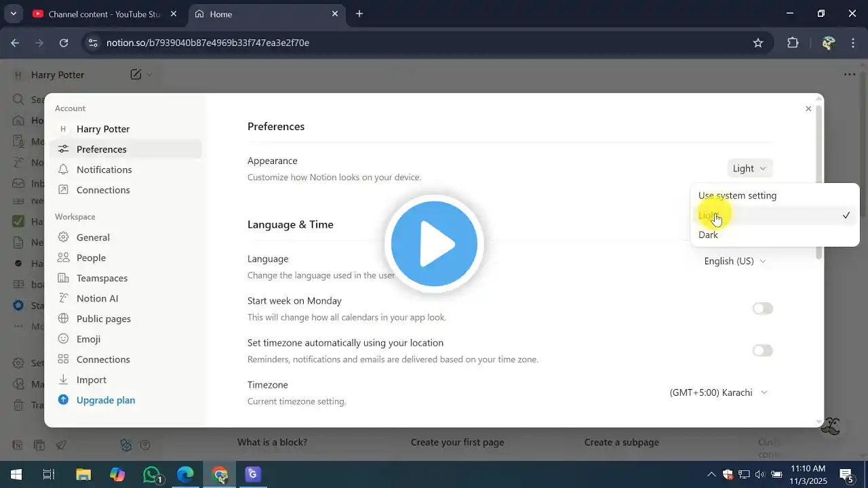Image resolution: width=868 pixels, height=488 pixels.
Task: Show hidden system tray icons
Action: [x=711, y=474]
